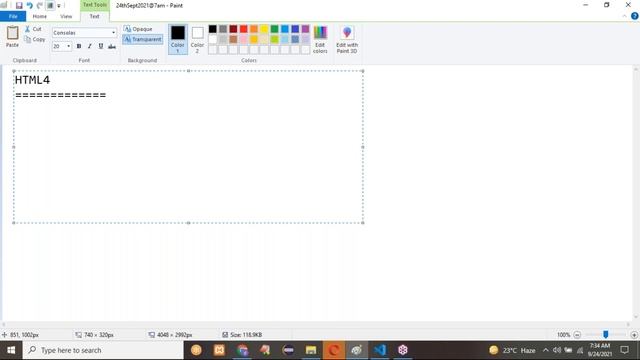The width and height of the screenshot is (640, 360).
Task: Toggle Bold formatting
Action: (x=79, y=46)
